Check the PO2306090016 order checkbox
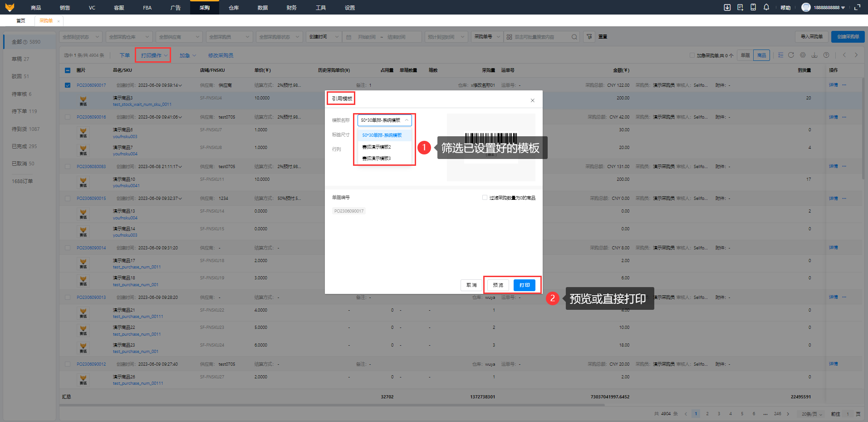This screenshot has height=422, width=868. coord(68,117)
